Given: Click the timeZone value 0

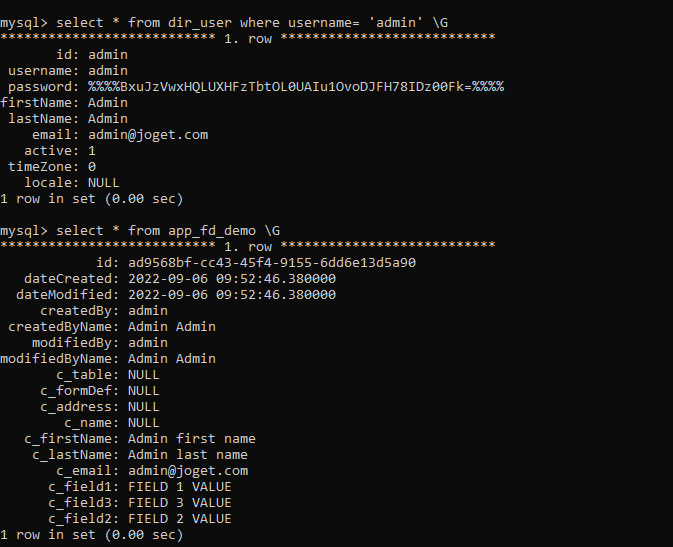Looking at the screenshot, I should 92,167.
